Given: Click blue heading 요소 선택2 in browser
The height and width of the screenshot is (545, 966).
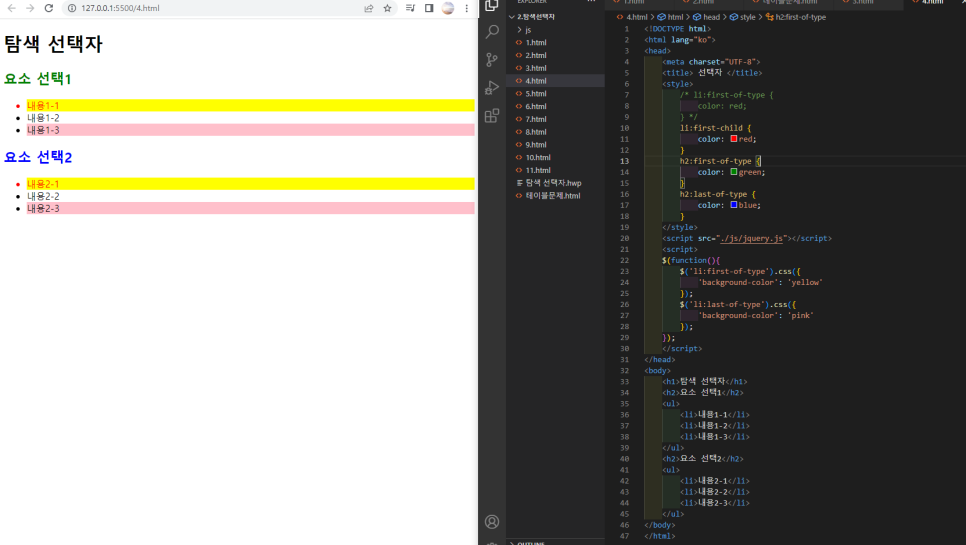Looking at the screenshot, I should 38,157.
